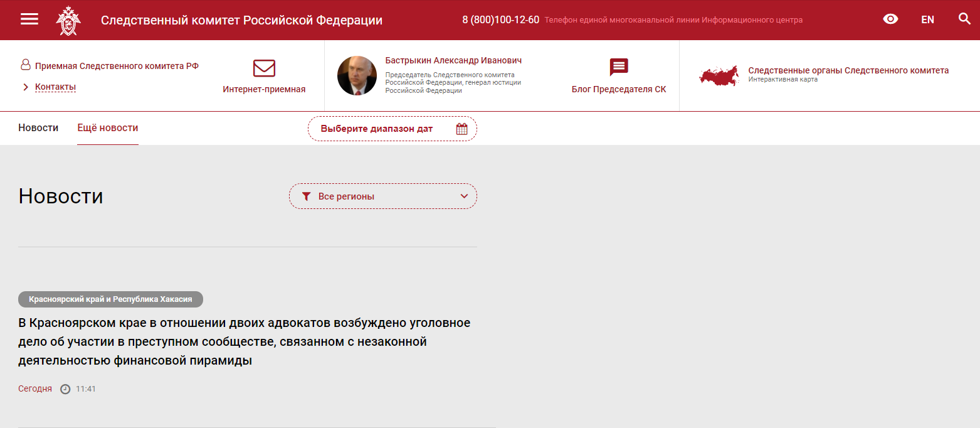Select the Ещё новости tab

pyautogui.click(x=108, y=128)
